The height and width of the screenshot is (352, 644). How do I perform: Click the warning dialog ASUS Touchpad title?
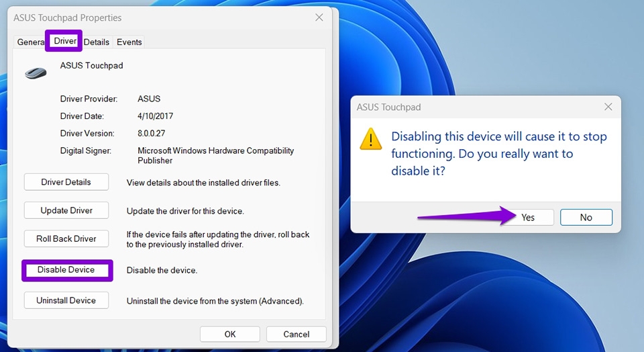(388, 107)
